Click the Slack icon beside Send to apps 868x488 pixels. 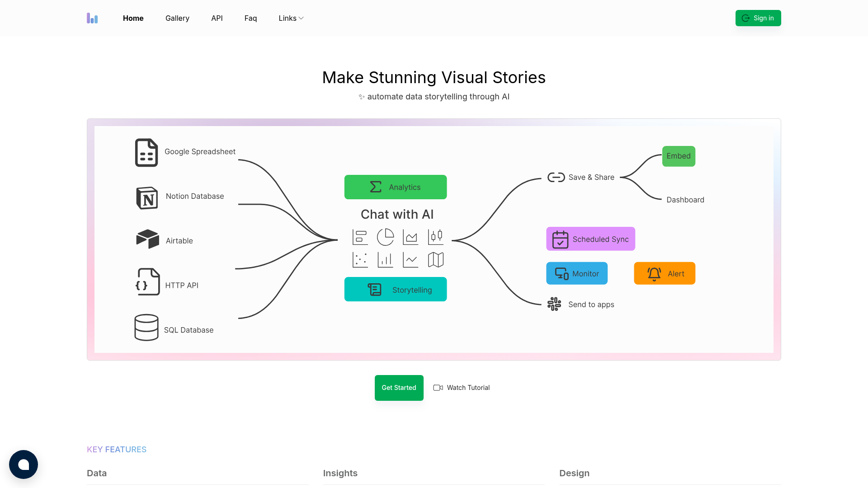click(554, 304)
